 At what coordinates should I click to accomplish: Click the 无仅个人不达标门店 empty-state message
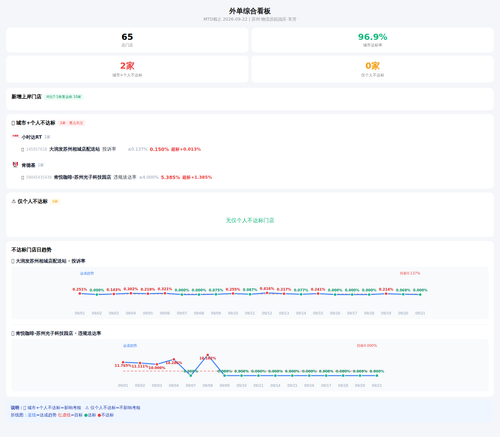coord(250,220)
